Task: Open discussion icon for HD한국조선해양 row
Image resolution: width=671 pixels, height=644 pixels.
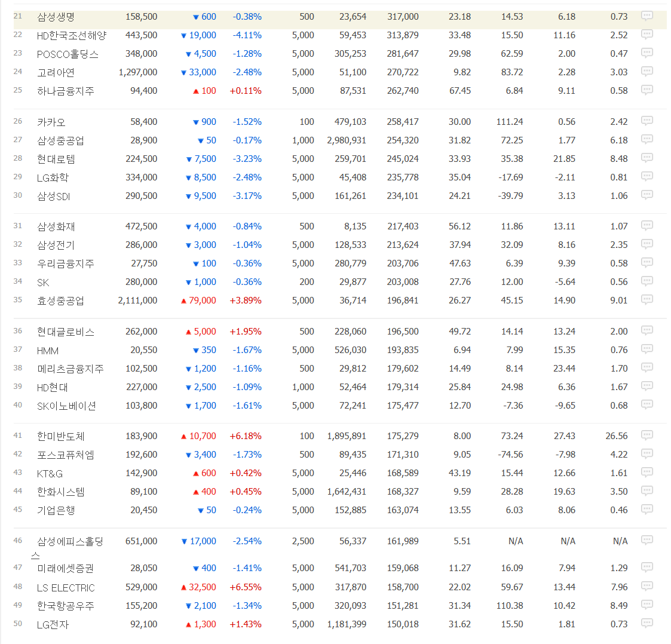Action: 647,34
